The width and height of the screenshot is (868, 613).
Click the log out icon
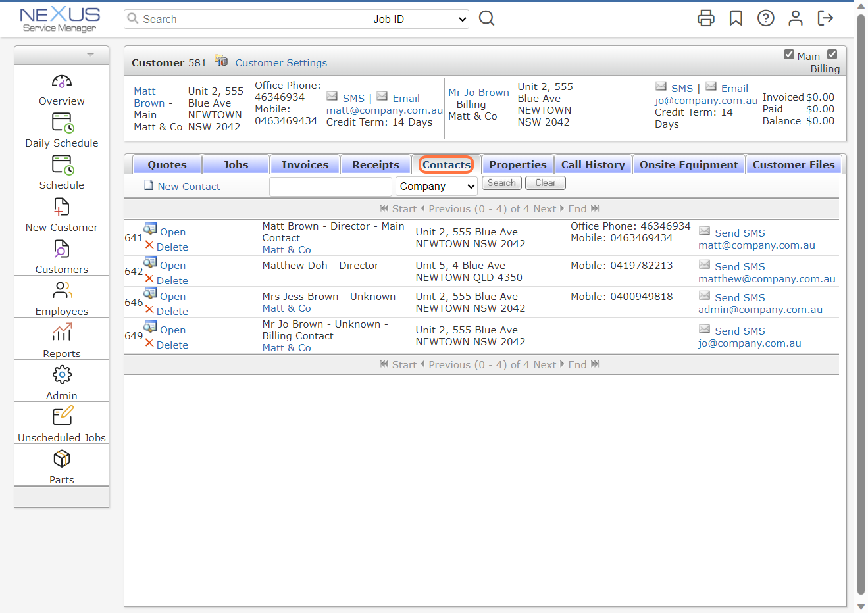click(825, 18)
